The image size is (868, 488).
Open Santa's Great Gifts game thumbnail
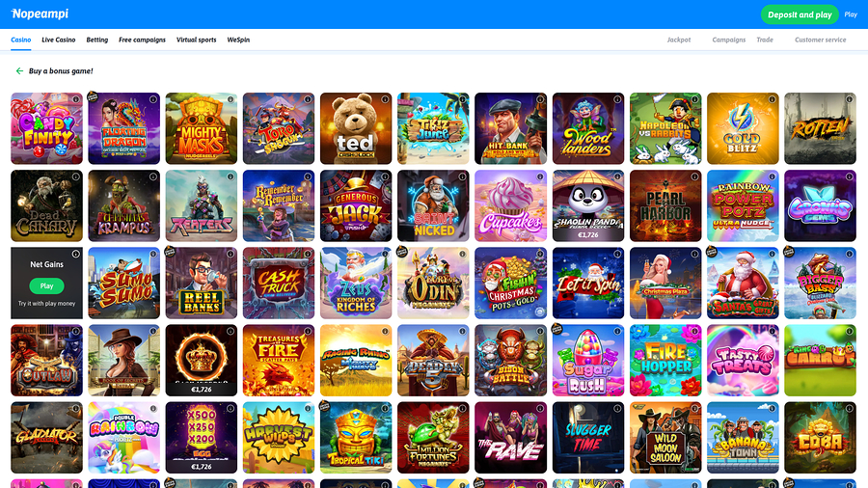[x=743, y=284]
